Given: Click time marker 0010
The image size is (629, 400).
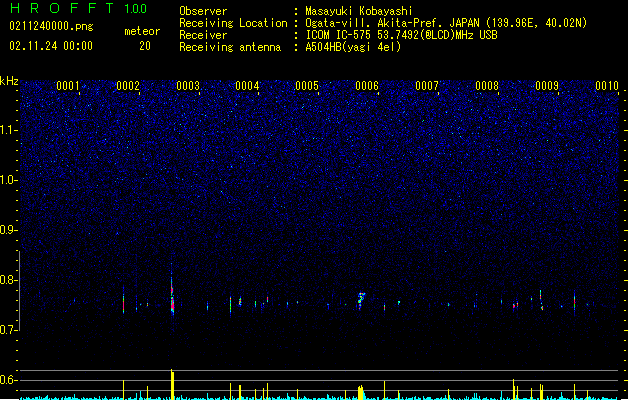Looking at the screenshot, I should point(607,86).
